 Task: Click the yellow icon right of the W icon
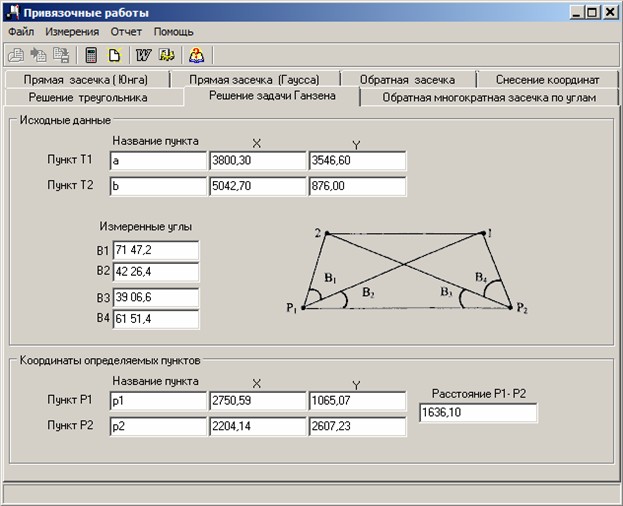pos(166,55)
